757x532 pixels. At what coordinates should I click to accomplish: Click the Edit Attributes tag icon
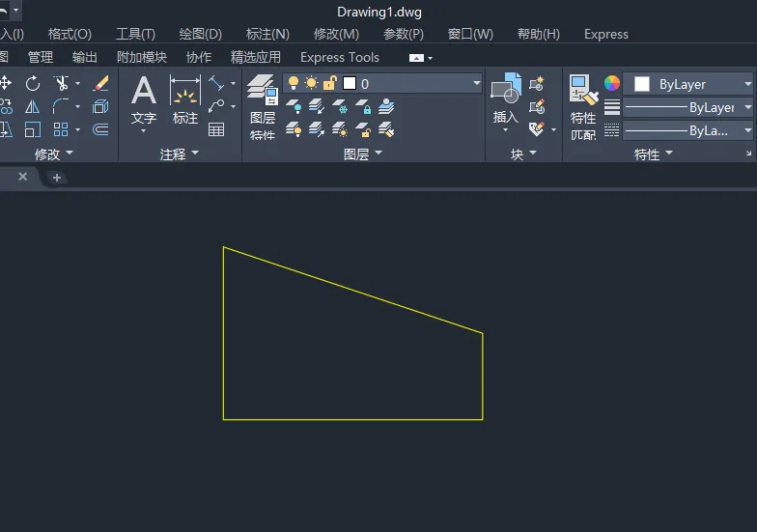537,129
